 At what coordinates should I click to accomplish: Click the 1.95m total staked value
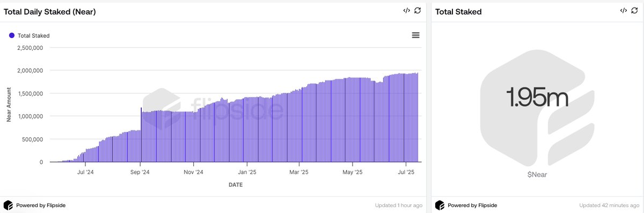click(537, 98)
